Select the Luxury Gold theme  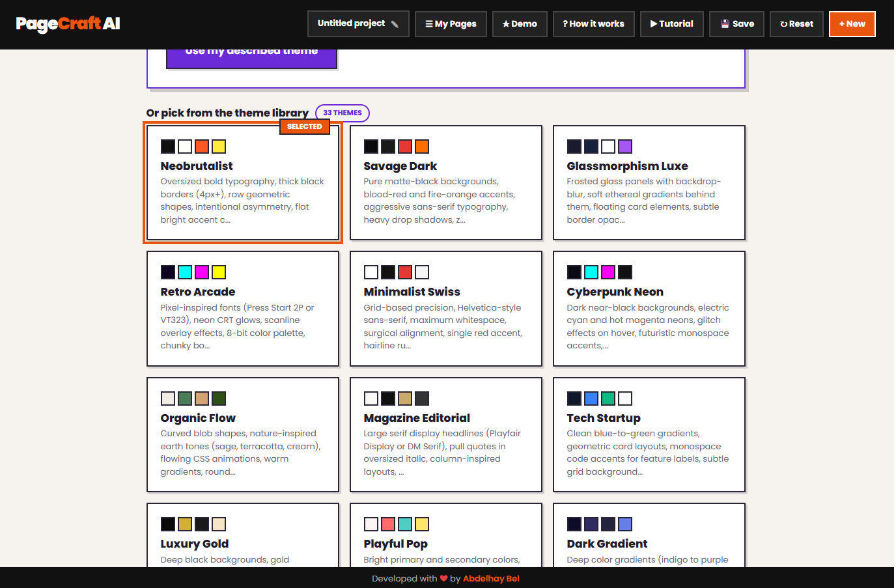coord(243,535)
